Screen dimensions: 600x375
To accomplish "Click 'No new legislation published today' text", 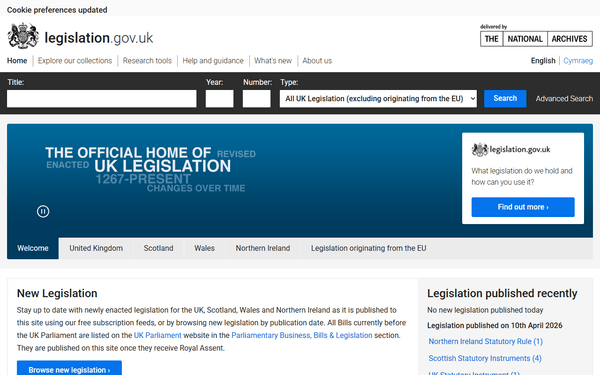I will click(x=485, y=310).
